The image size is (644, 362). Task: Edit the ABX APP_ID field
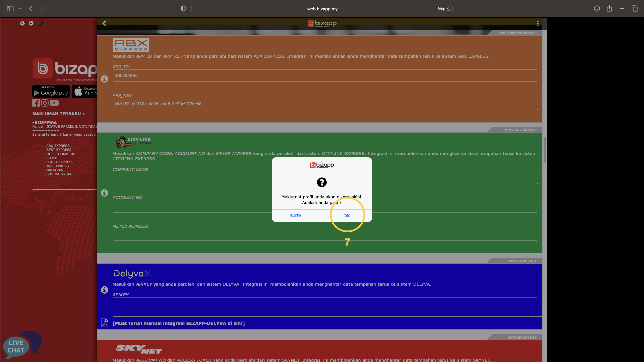pos(325,76)
